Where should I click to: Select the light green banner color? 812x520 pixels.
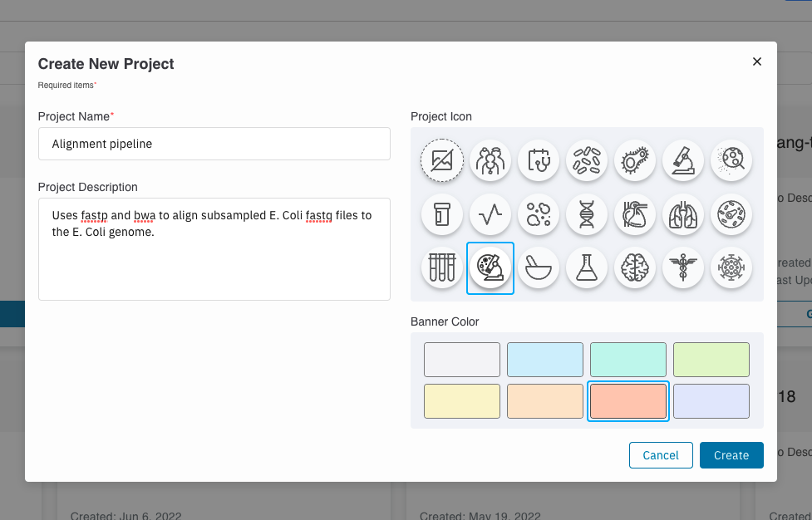[x=711, y=360]
